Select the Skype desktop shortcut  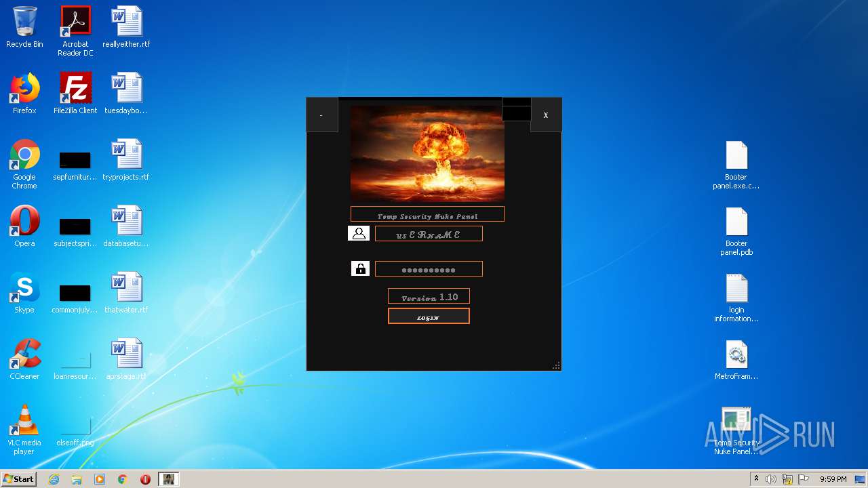tap(24, 293)
